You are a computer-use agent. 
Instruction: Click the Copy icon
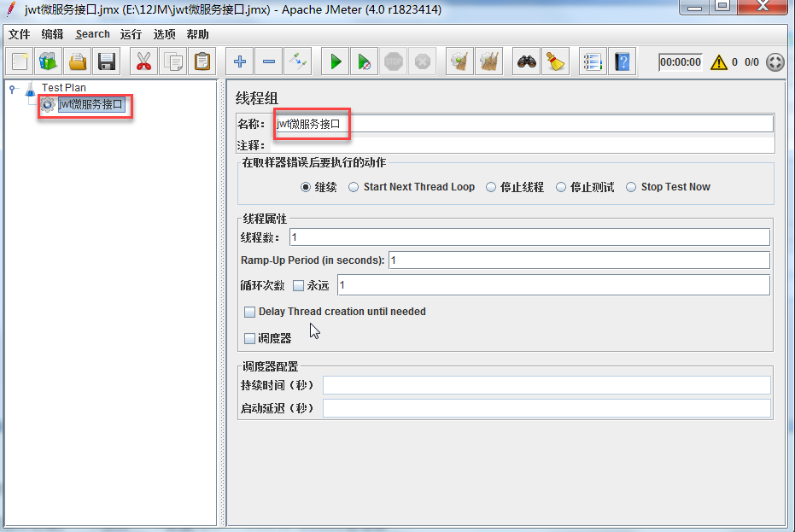(172, 61)
